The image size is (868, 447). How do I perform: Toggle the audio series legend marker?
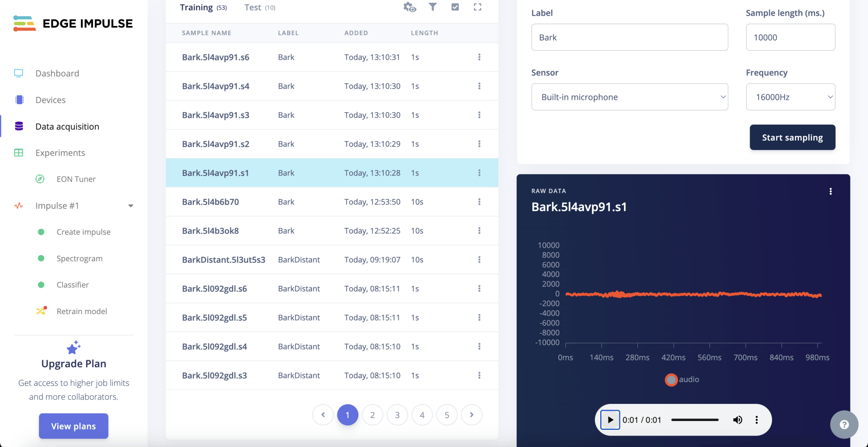click(671, 380)
